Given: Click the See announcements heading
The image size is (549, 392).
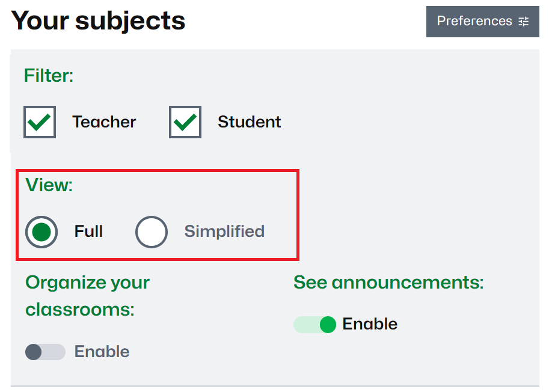Looking at the screenshot, I should (388, 282).
